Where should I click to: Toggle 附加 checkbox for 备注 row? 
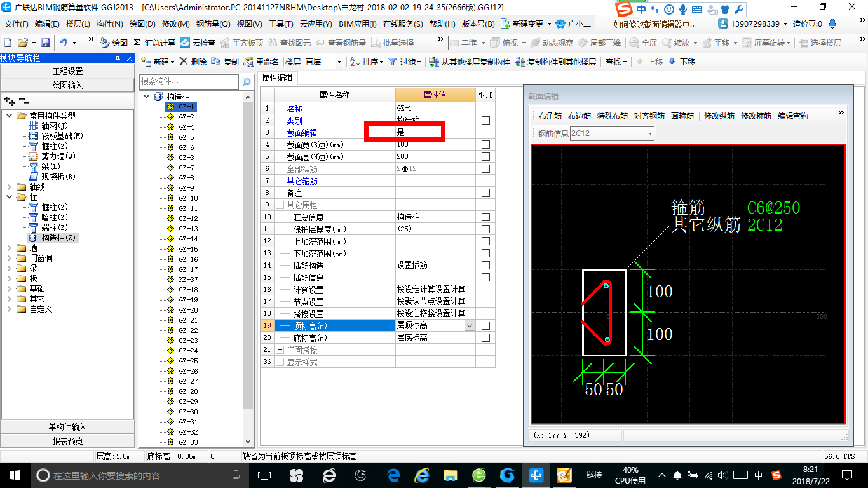point(485,193)
